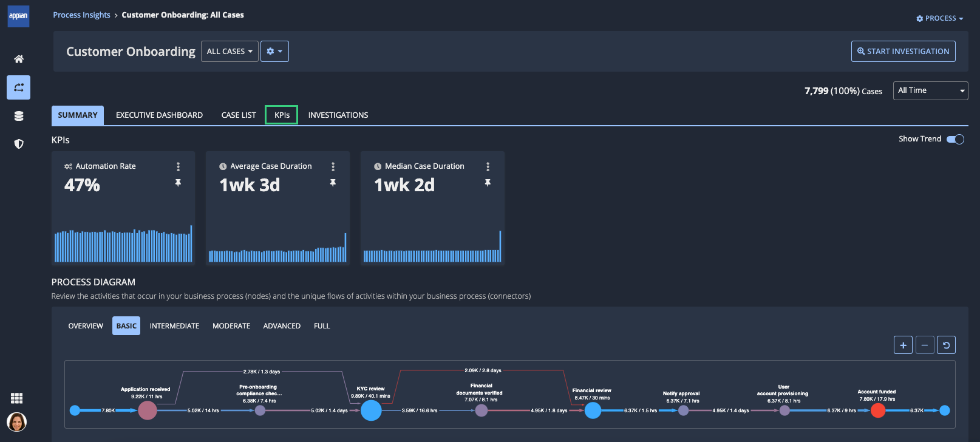Click the process end node
This screenshot has width=980, height=442.
[945, 410]
